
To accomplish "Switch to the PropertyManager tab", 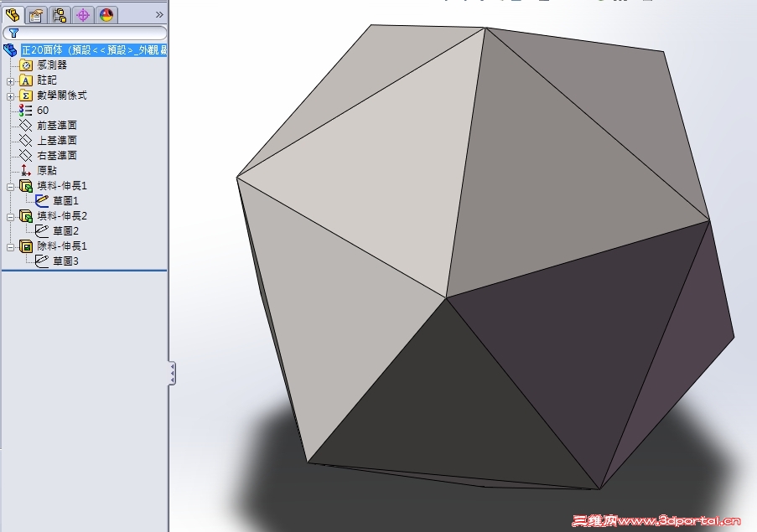I will pyautogui.click(x=36, y=15).
